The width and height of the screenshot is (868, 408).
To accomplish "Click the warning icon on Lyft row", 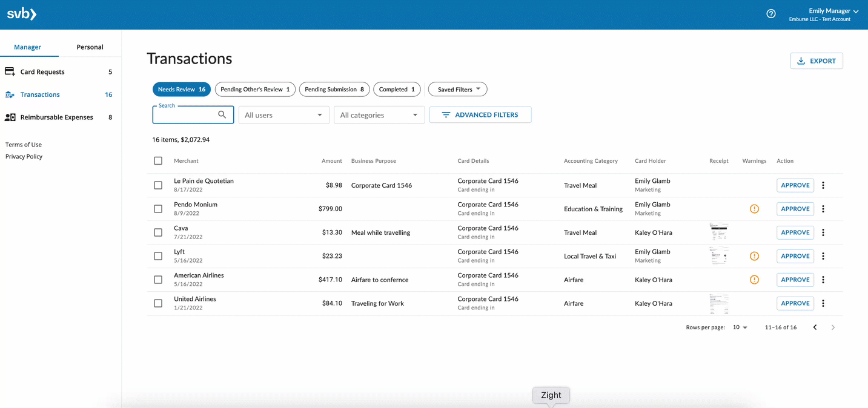I will click(754, 256).
